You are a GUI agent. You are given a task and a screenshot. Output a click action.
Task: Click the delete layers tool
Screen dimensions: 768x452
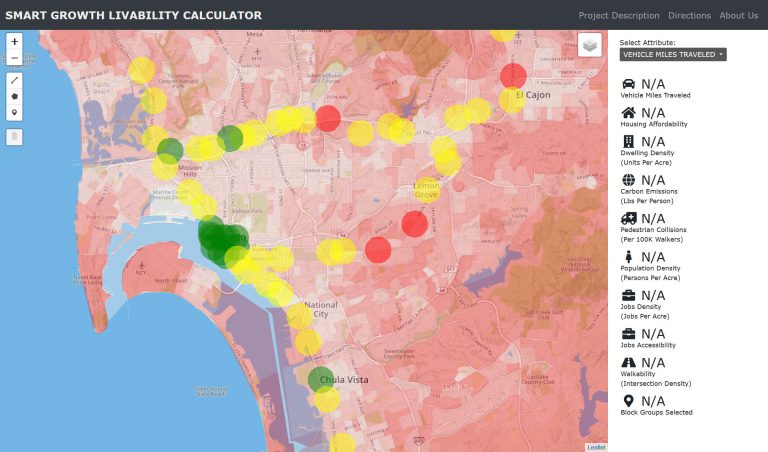14,137
